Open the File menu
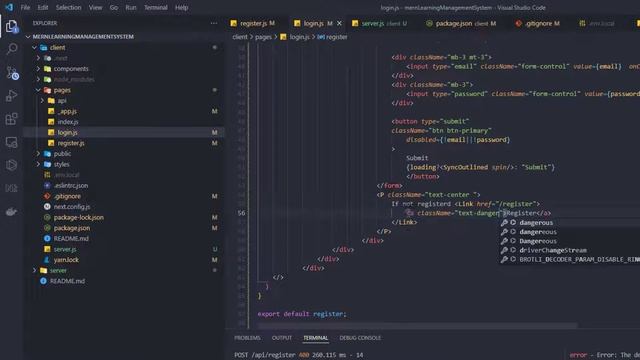Image resolution: width=640 pixels, height=360 pixels. click(x=25, y=7)
